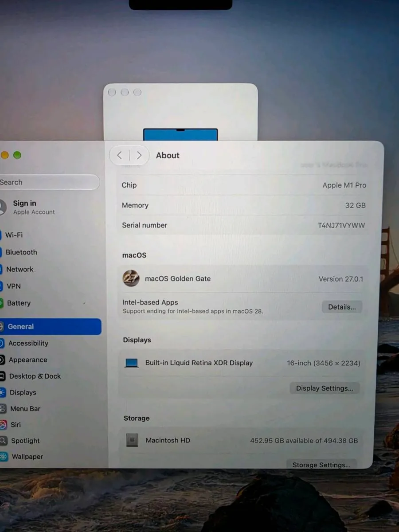Image resolution: width=399 pixels, height=532 pixels.
Task: Select the highlighted General sidebar item
Action: pos(51,327)
